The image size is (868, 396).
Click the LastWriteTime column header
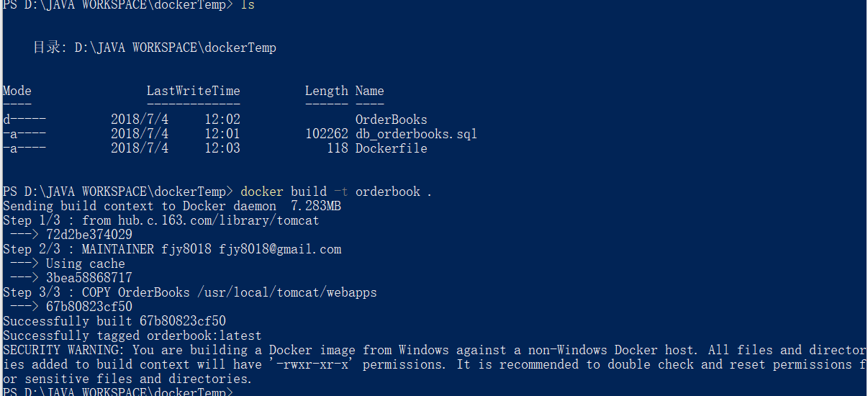[193, 91]
